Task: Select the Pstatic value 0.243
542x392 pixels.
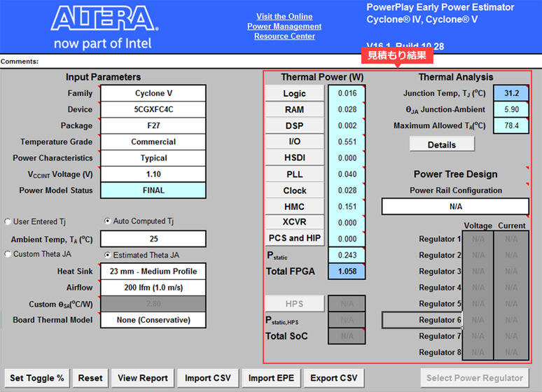Action: coord(347,255)
